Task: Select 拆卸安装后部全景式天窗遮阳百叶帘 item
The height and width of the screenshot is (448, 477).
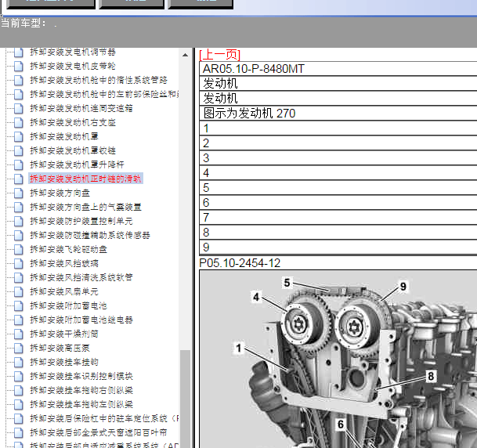Action: point(98,432)
